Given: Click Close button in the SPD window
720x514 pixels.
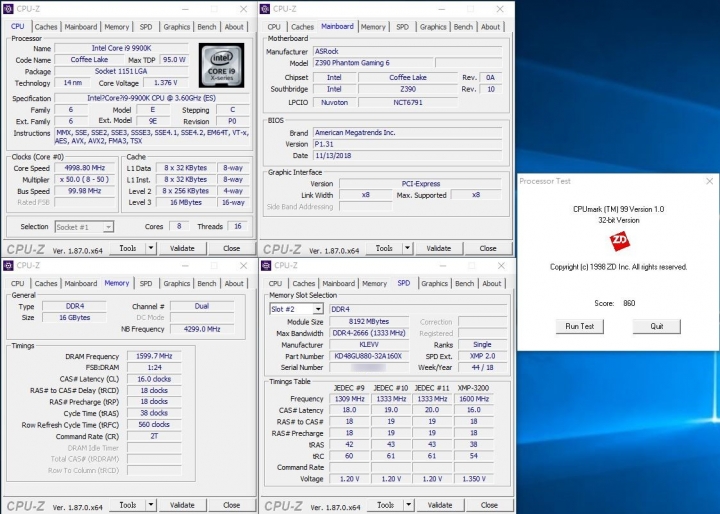Looking at the screenshot, I should pyautogui.click(x=489, y=505).
